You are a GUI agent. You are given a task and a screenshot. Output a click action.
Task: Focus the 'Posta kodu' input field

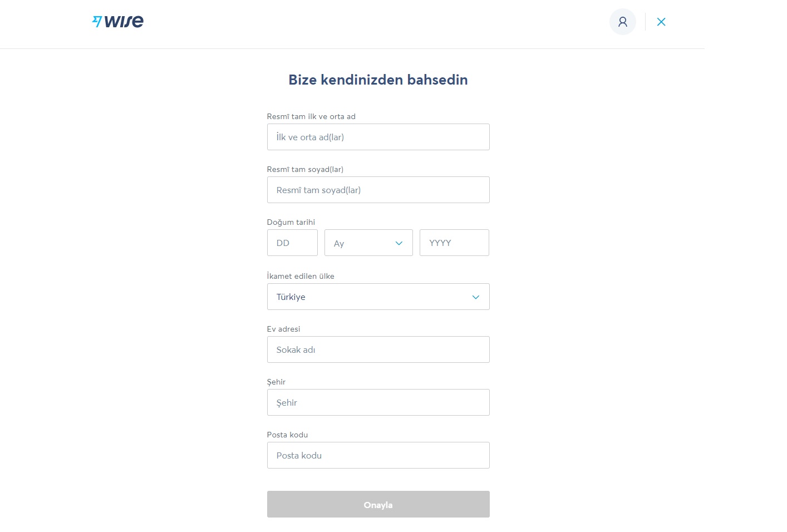(x=378, y=455)
